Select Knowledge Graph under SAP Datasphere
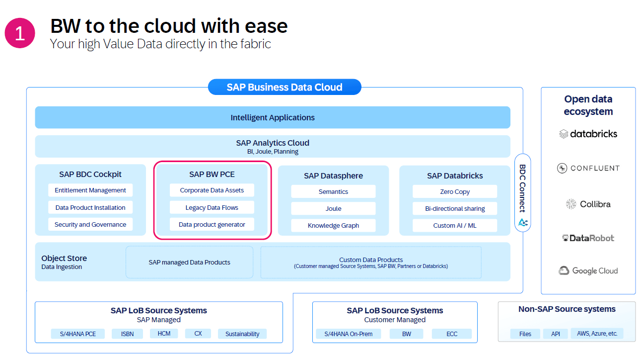Screen dimensions: 644x357 [333, 226]
